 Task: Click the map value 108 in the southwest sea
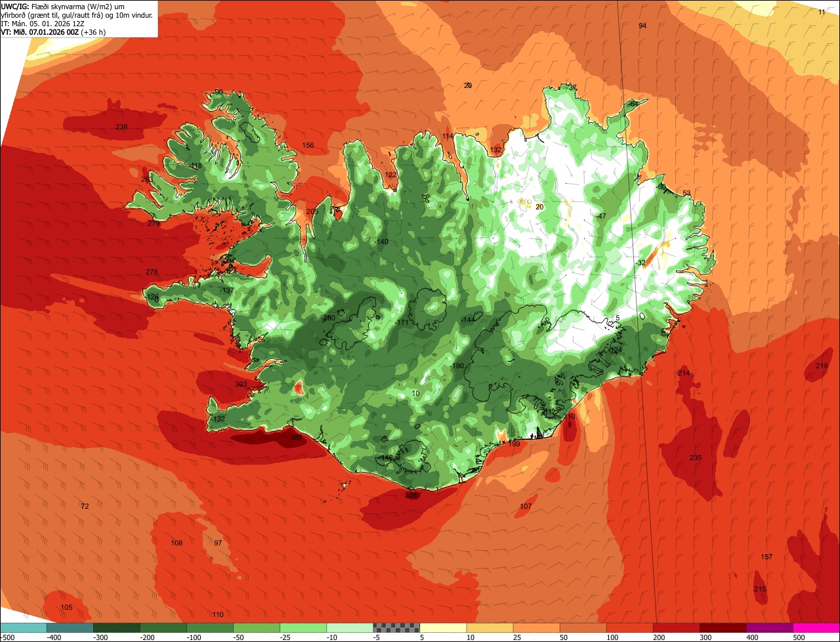[x=177, y=544]
